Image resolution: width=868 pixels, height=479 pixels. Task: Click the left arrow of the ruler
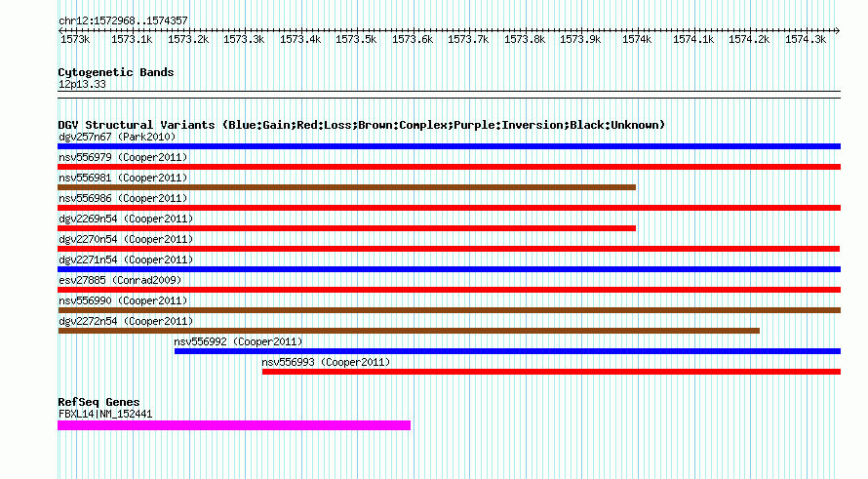[60, 30]
